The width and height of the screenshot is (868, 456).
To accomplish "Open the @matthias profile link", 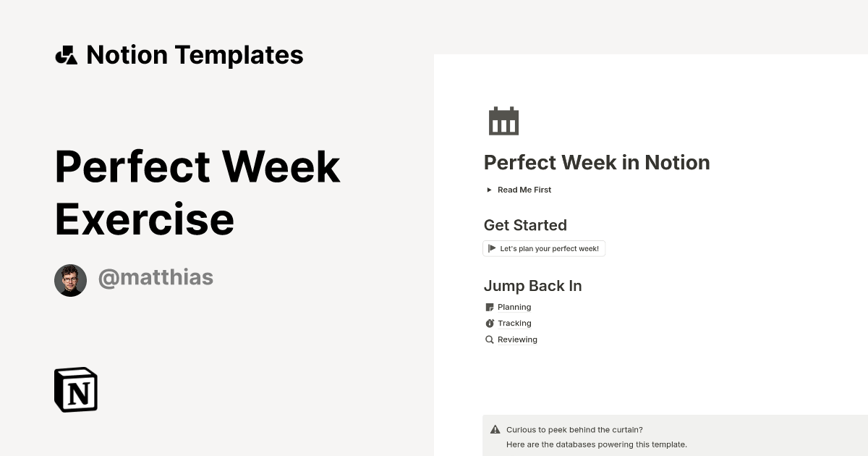I will point(156,277).
